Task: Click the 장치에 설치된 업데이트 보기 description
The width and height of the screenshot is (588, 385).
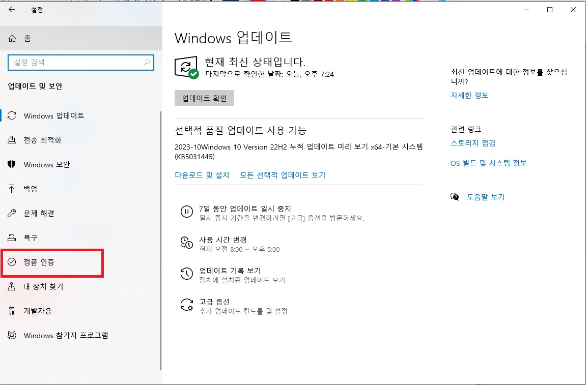Action: point(242,280)
